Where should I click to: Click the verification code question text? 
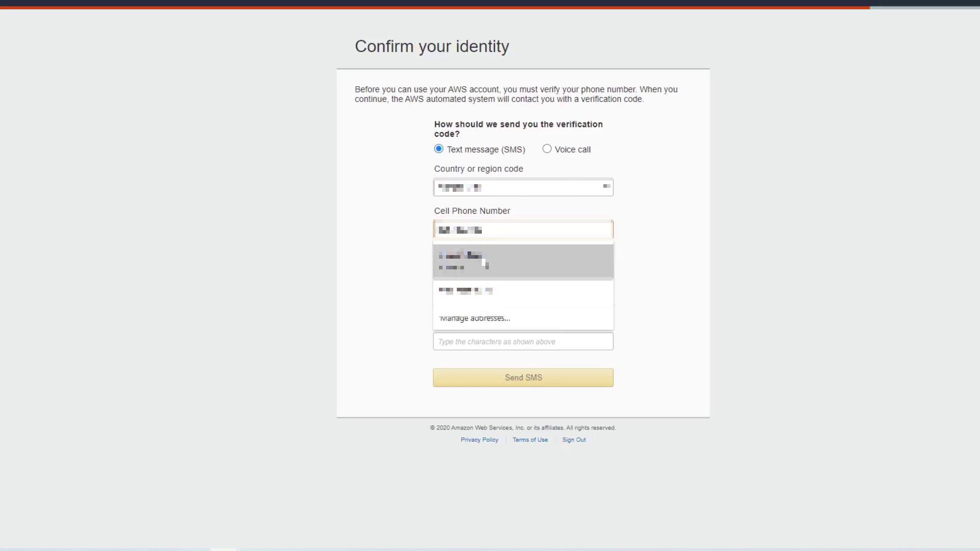tap(518, 129)
